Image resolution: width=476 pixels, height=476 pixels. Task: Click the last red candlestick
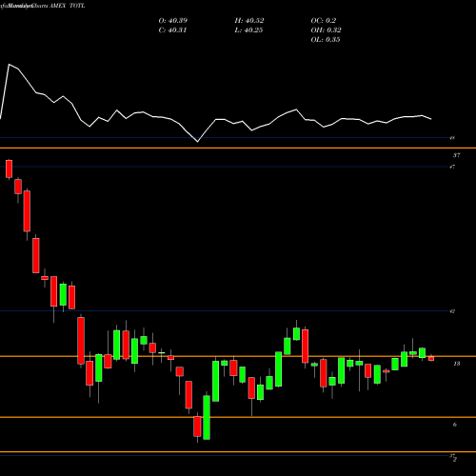[x=431, y=359]
